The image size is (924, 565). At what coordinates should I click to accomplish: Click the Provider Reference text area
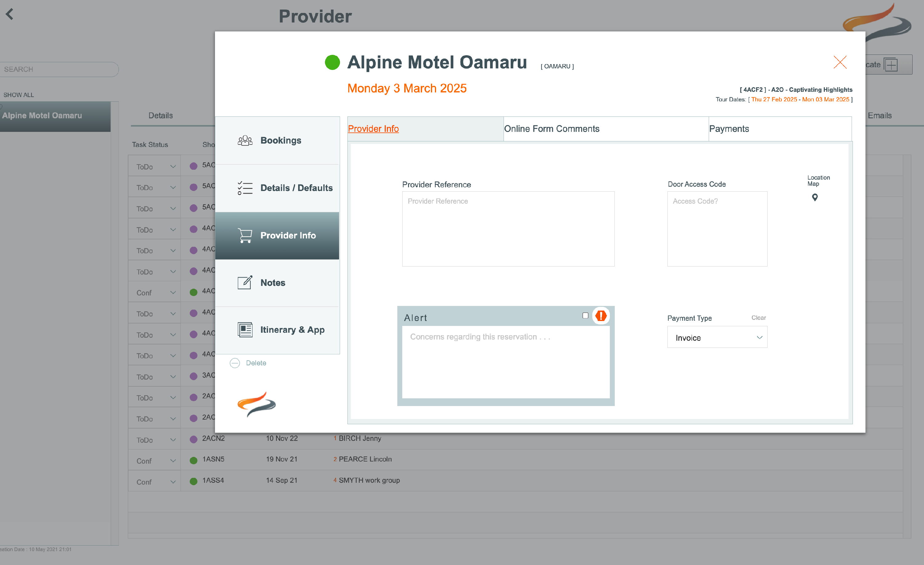pyautogui.click(x=508, y=229)
